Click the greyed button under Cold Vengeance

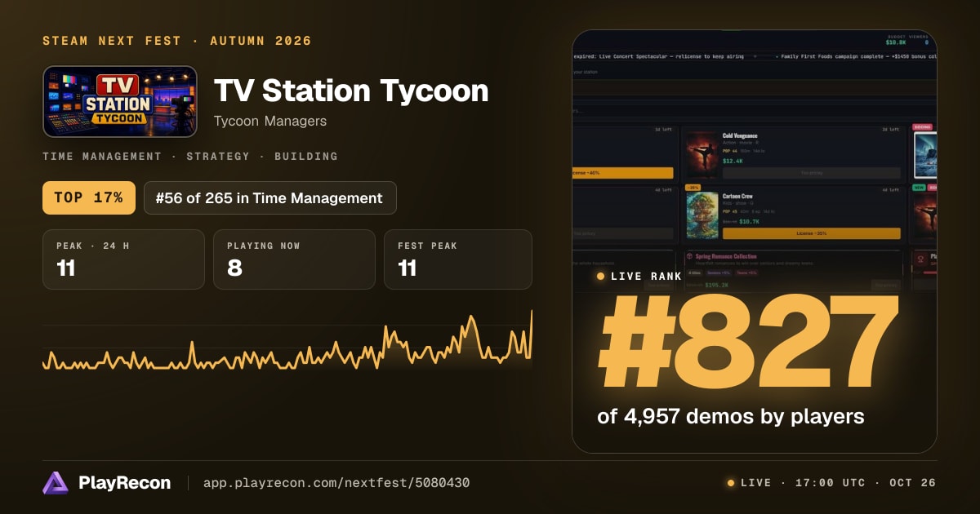(811, 173)
